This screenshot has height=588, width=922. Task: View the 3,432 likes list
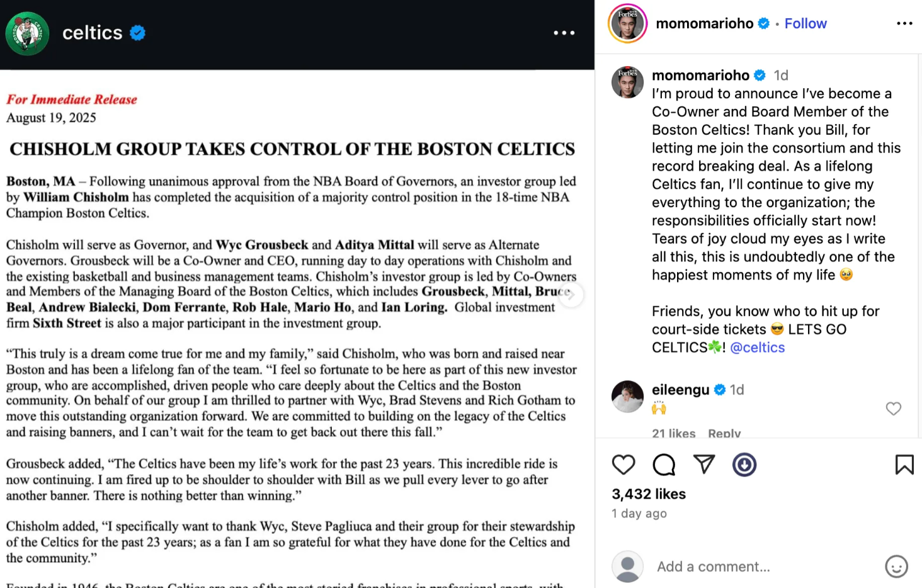(x=649, y=494)
